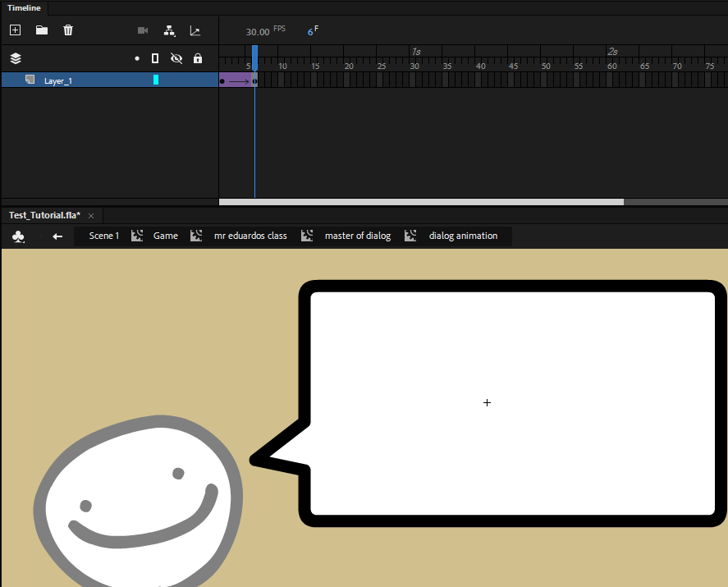Image resolution: width=728 pixels, height=587 pixels.
Task: Go back with the left arrow
Action: click(x=57, y=236)
